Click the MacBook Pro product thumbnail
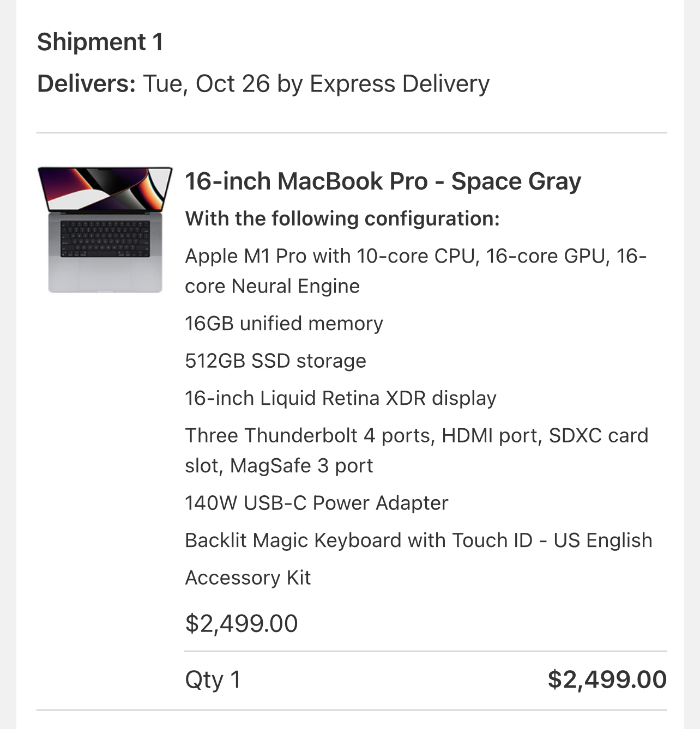Screen dimensions: 700x729 click(x=105, y=229)
